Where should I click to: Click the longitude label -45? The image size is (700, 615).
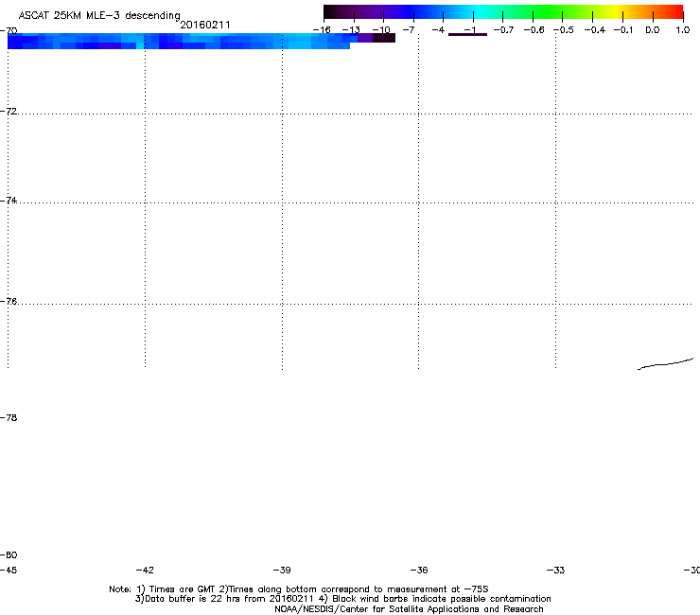click(9, 570)
